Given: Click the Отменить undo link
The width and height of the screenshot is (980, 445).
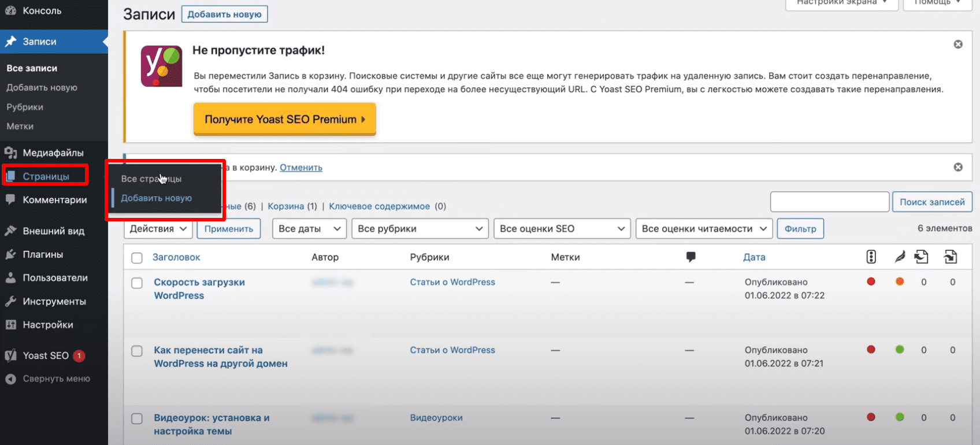Looking at the screenshot, I should (300, 168).
